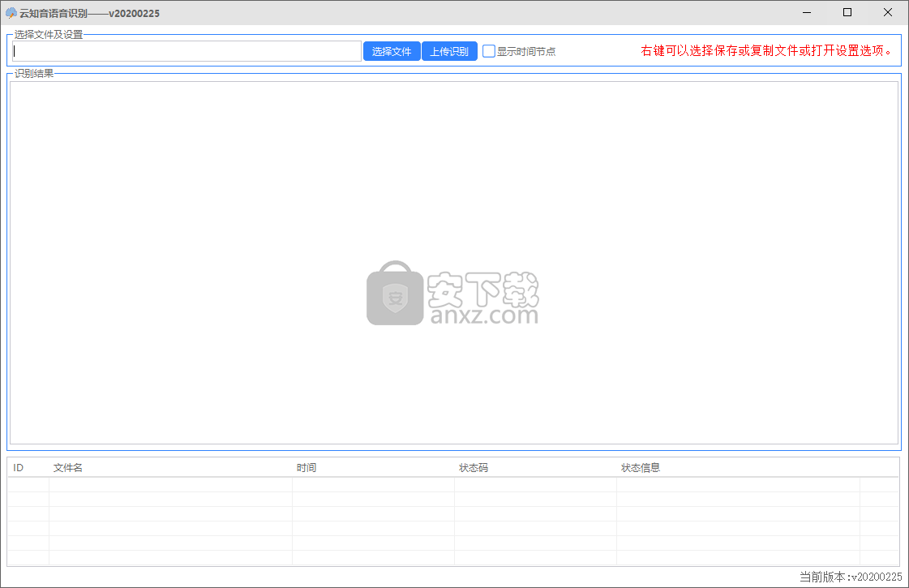This screenshot has height=588, width=909.
Task: Click the 状态信息 column header
Action: [x=739, y=468]
